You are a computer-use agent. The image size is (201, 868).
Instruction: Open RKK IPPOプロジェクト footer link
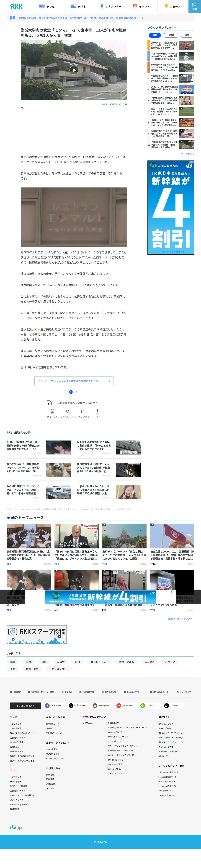click(117, 760)
